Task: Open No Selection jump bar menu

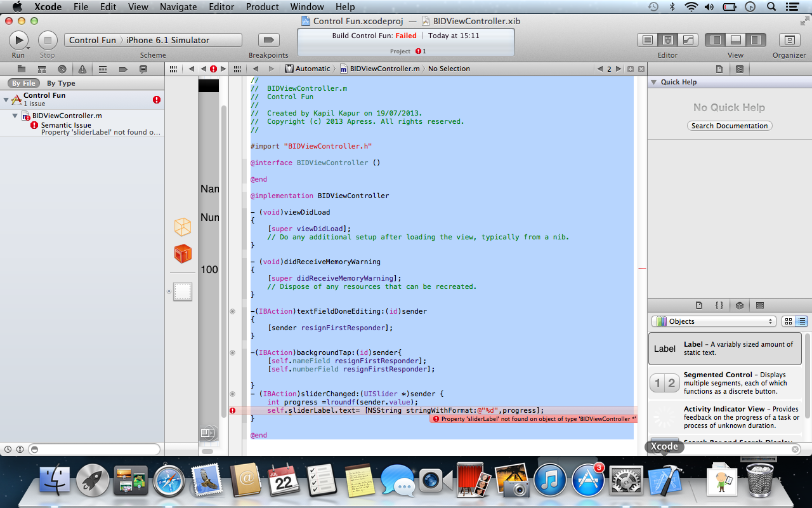Action: coord(449,69)
